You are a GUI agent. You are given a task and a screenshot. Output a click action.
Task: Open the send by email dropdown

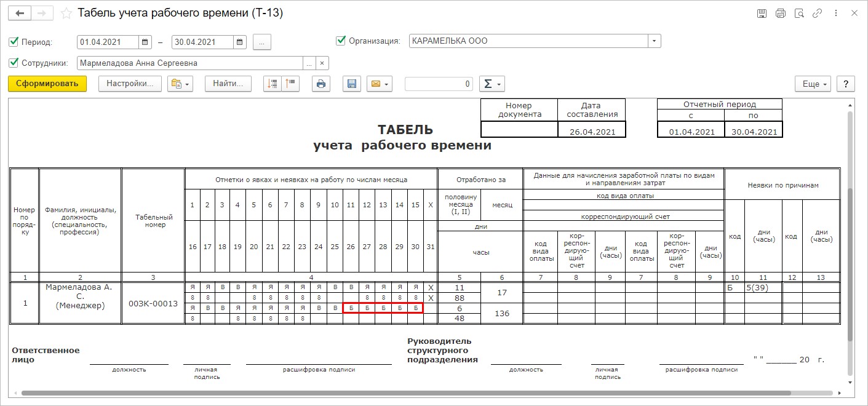pos(379,84)
